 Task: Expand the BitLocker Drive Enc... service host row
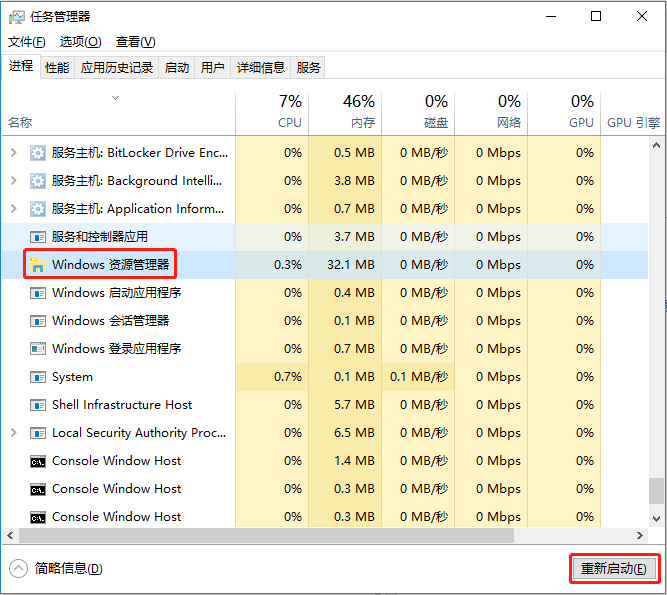pyautogui.click(x=14, y=153)
